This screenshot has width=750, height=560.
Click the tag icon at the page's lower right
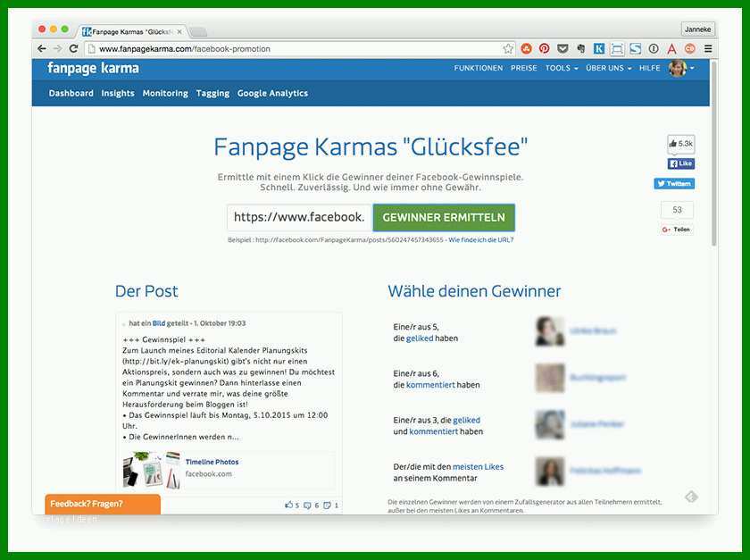coord(691,497)
